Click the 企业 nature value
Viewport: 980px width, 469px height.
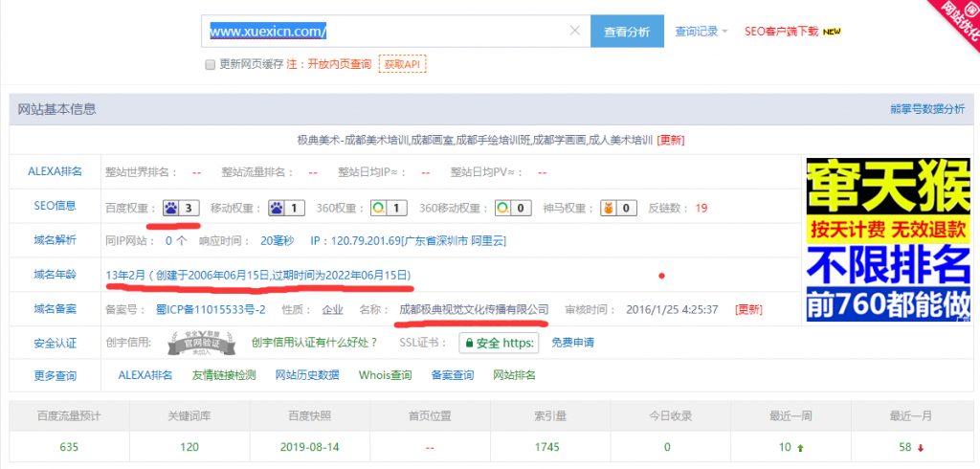(332, 309)
